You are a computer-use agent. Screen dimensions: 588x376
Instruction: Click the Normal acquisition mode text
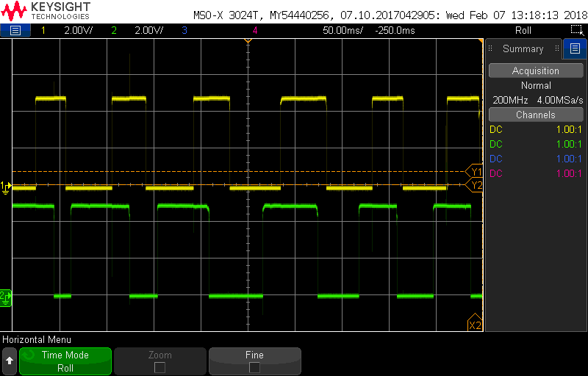tap(536, 85)
